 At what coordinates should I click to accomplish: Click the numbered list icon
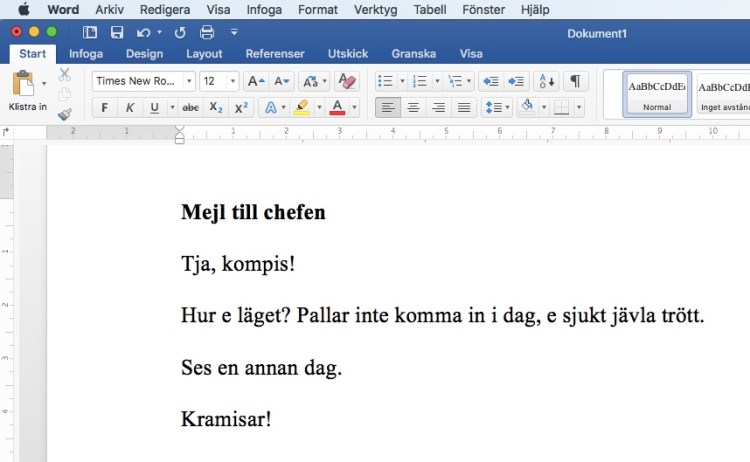[x=420, y=81]
